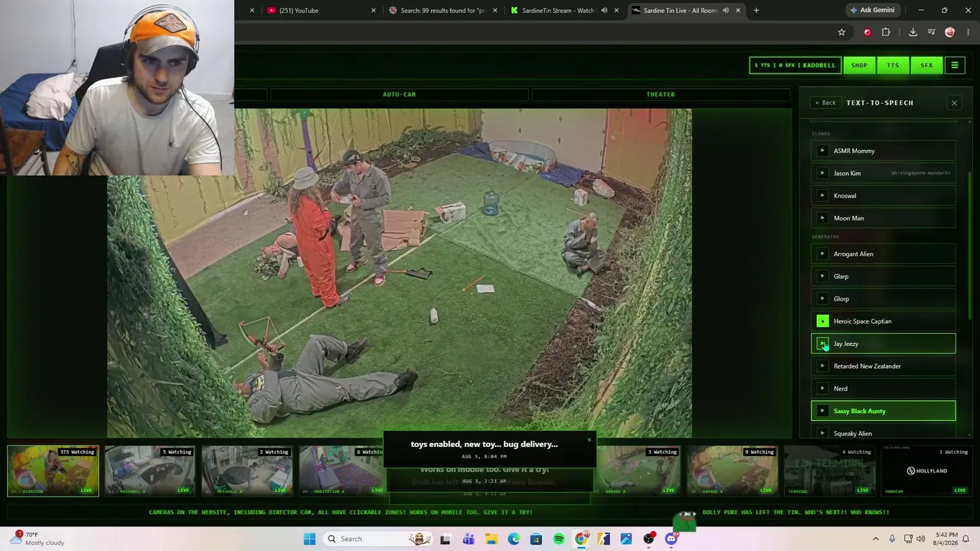Choose the Moon Man voice name

tap(848, 218)
